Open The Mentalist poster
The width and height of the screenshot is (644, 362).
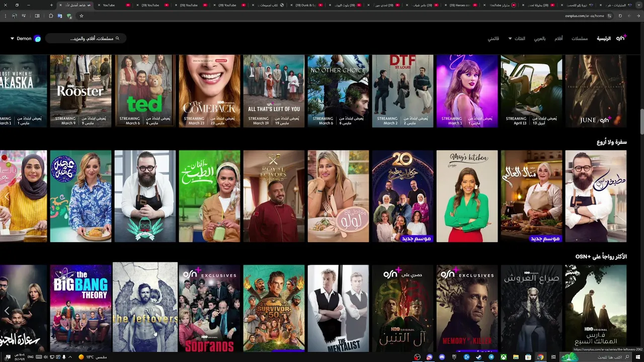tap(338, 308)
